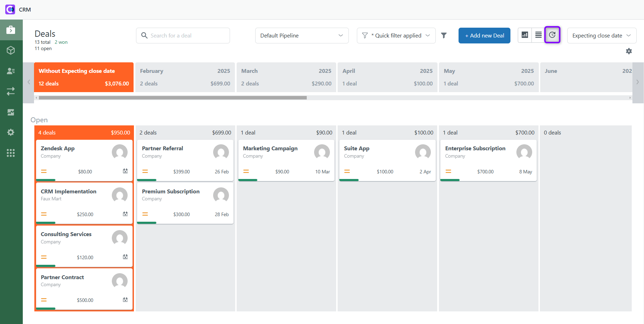Switch to the list view of deals
Viewport: 644px width, 324px height.
click(x=538, y=35)
